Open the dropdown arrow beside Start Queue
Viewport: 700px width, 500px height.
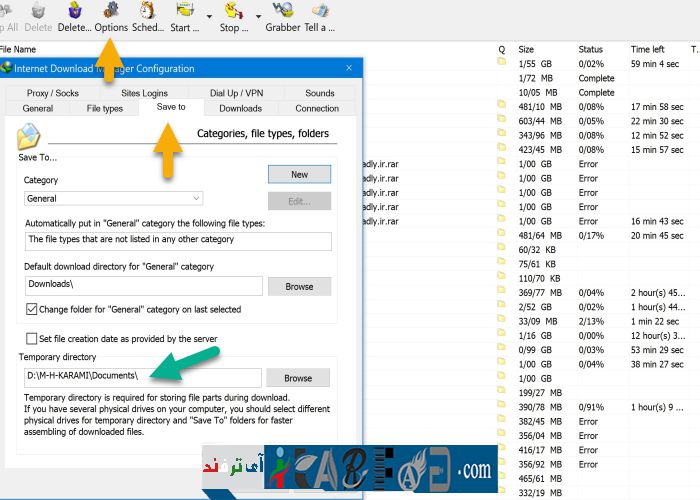point(209,17)
